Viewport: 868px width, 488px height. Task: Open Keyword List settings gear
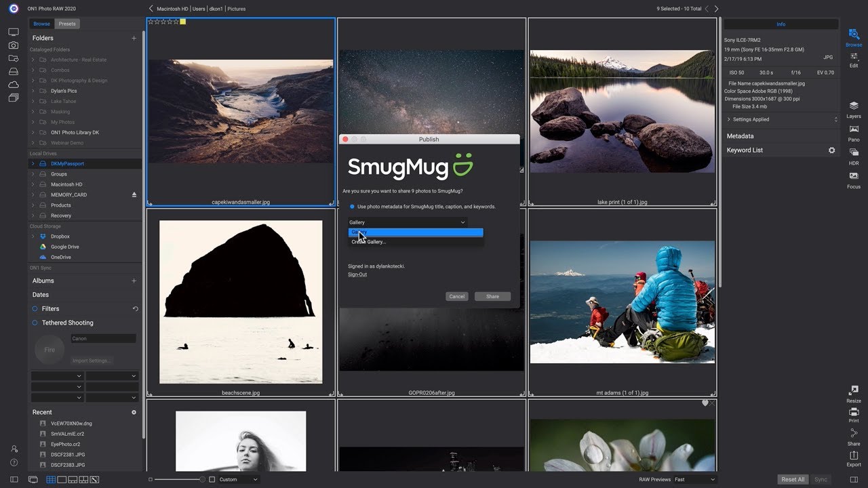click(832, 150)
